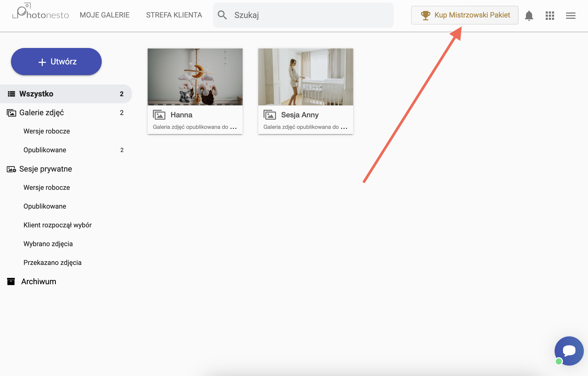588x376 pixels.
Task: Click the Sesja Anny gallery title
Action: coord(300,115)
